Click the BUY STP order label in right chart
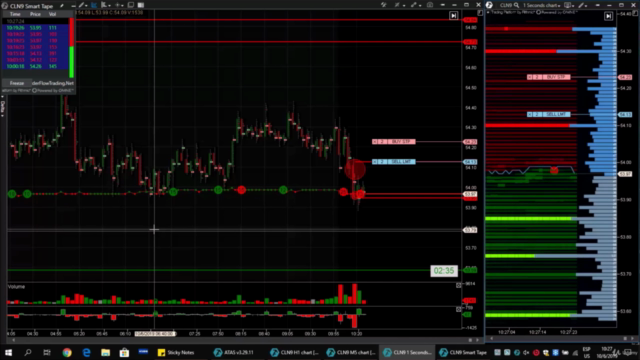The width and height of the screenshot is (640, 360). [x=557, y=77]
